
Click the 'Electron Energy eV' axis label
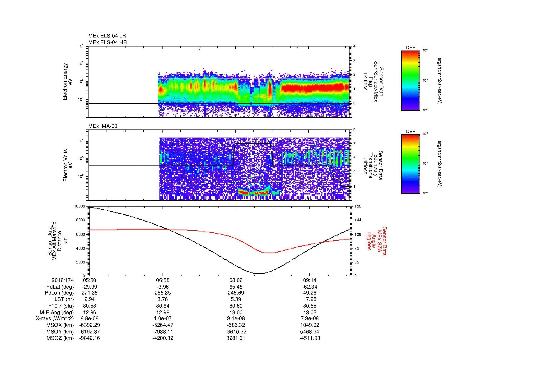click(67, 82)
